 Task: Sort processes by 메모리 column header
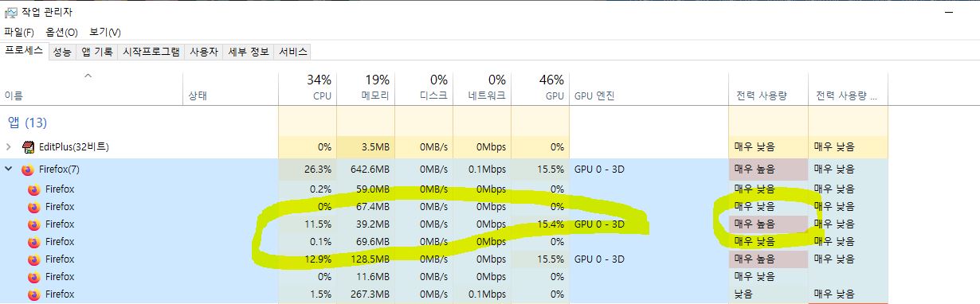[x=366, y=88]
